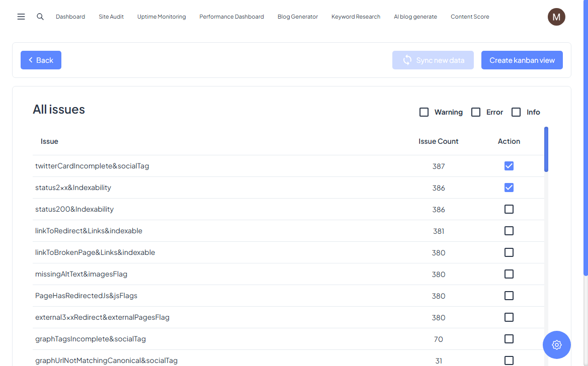Image resolution: width=588 pixels, height=366 pixels.
Task: Click the Sync new data button
Action: click(x=433, y=60)
